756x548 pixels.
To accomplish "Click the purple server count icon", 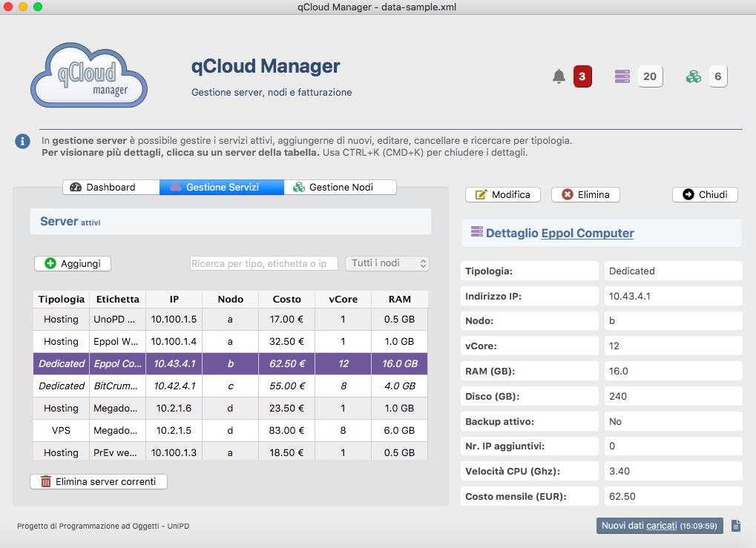I will [x=622, y=76].
